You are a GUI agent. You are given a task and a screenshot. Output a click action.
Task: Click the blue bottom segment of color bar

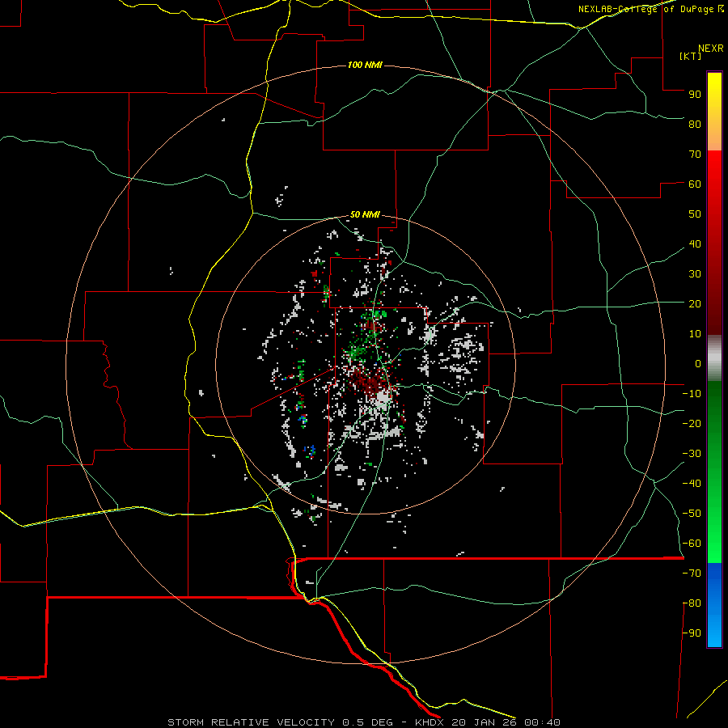tap(714, 604)
